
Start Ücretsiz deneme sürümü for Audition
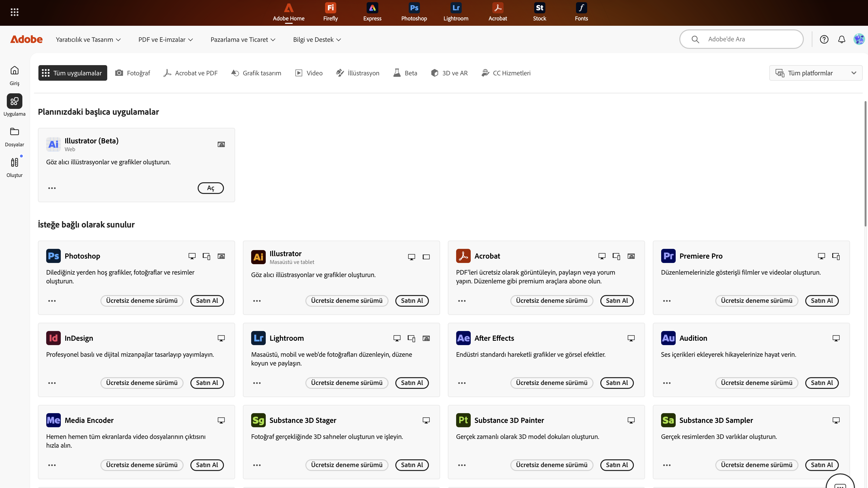[757, 383]
